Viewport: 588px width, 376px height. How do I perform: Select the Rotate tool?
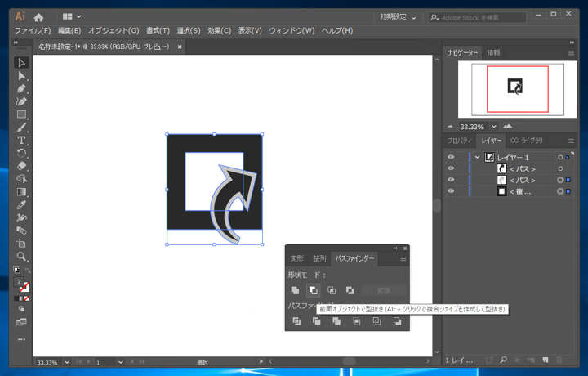pos(21,153)
